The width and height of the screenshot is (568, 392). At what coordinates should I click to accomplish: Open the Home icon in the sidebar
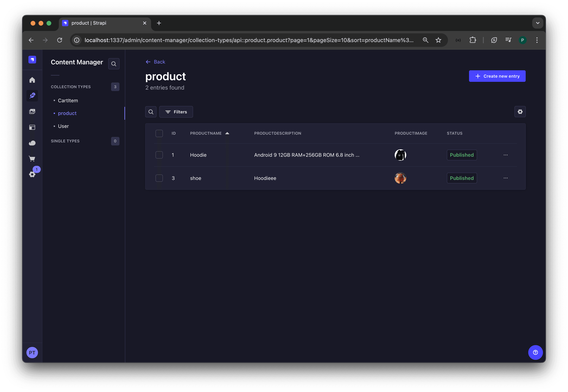[x=32, y=80]
